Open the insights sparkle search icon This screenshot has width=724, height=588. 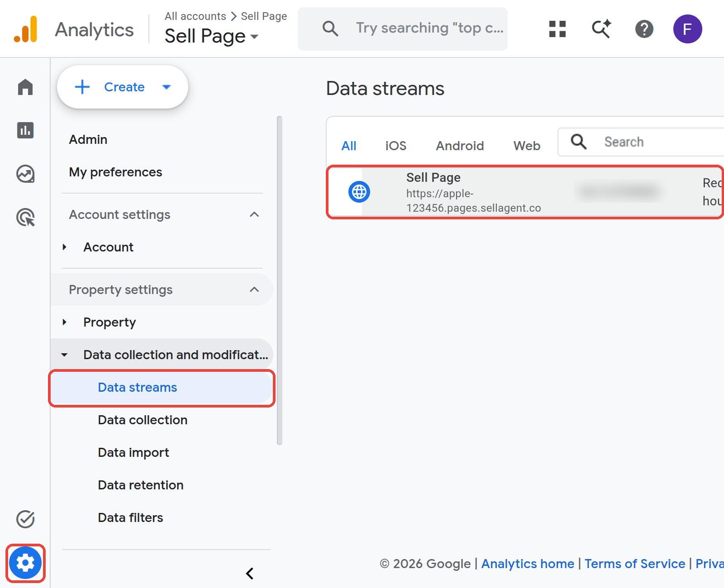point(601,29)
